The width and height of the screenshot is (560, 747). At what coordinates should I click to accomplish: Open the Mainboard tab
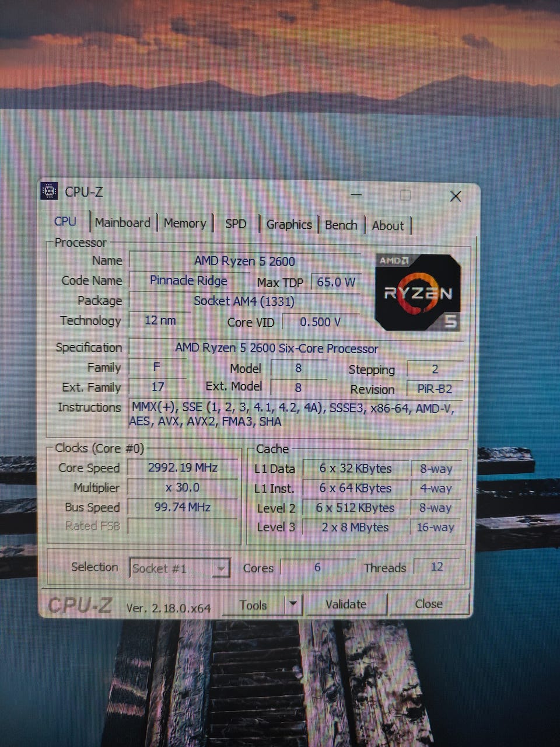pyautogui.click(x=123, y=222)
